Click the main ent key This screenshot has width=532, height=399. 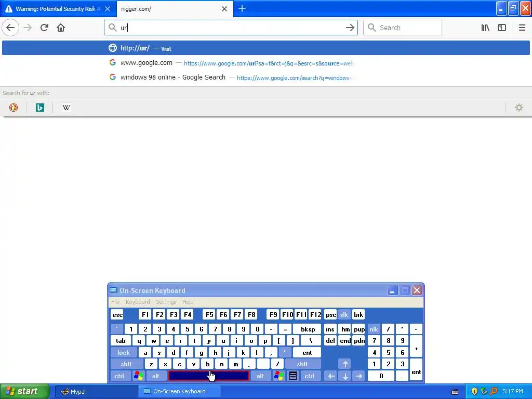[307, 353]
